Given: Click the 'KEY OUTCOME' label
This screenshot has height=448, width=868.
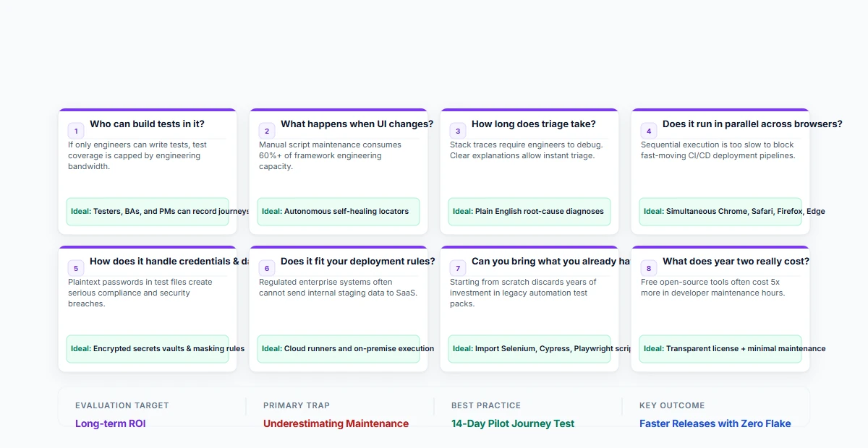Looking at the screenshot, I should point(672,406).
